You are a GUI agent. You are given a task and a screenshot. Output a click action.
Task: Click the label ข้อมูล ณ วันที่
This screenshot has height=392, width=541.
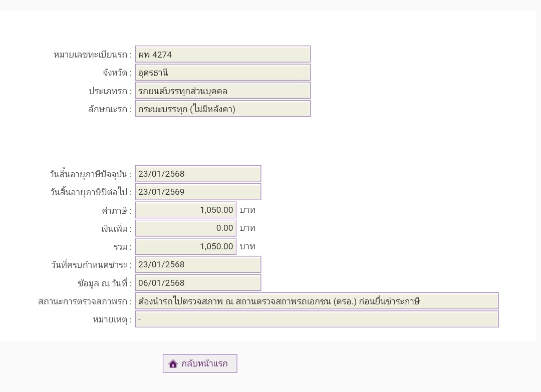pos(105,283)
